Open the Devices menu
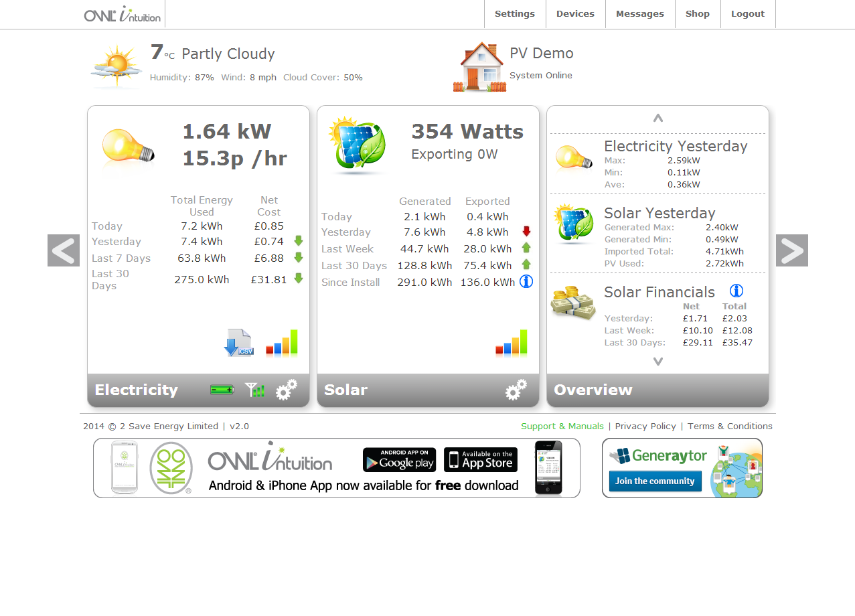Image resolution: width=855 pixels, height=616 pixels. (x=575, y=14)
